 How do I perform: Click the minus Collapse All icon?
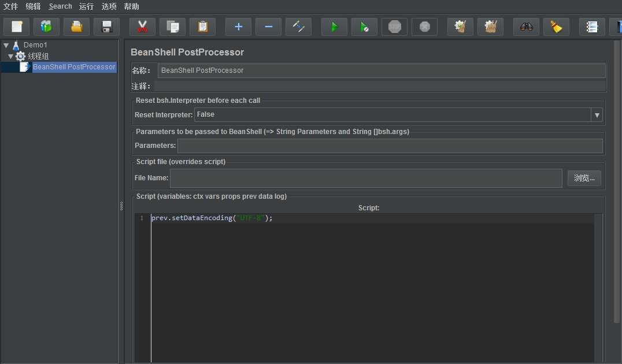click(269, 27)
